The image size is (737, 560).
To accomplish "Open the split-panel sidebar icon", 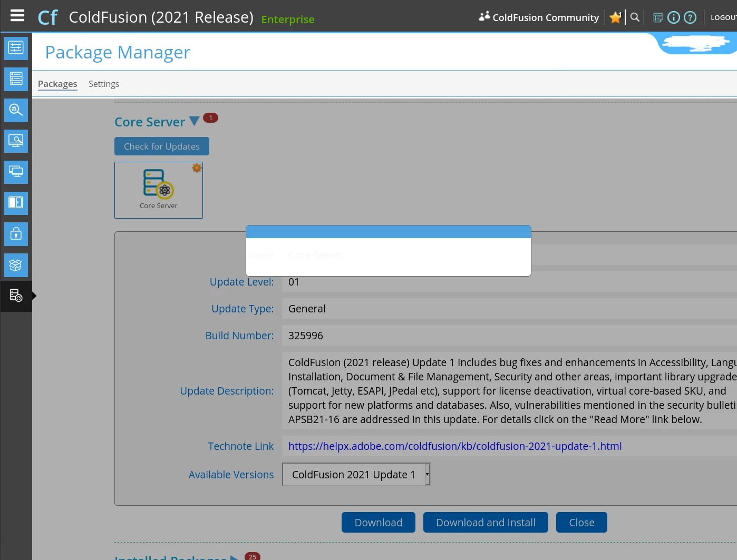I will [16, 203].
